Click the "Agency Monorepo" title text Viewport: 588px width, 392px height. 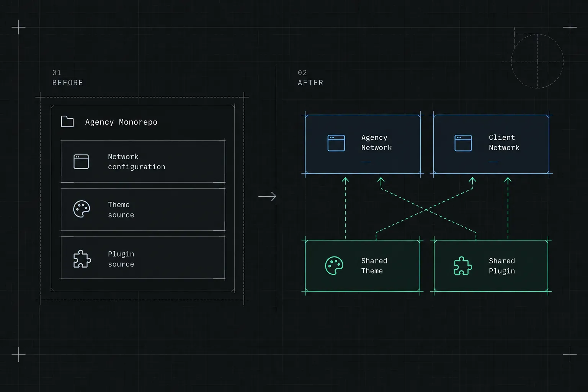pos(121,122)
